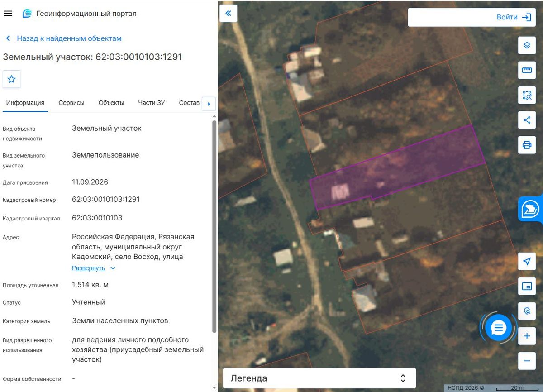Add parcel to favorites with star icon
Viewport: 543px width, 392px height.
point(12,79)
